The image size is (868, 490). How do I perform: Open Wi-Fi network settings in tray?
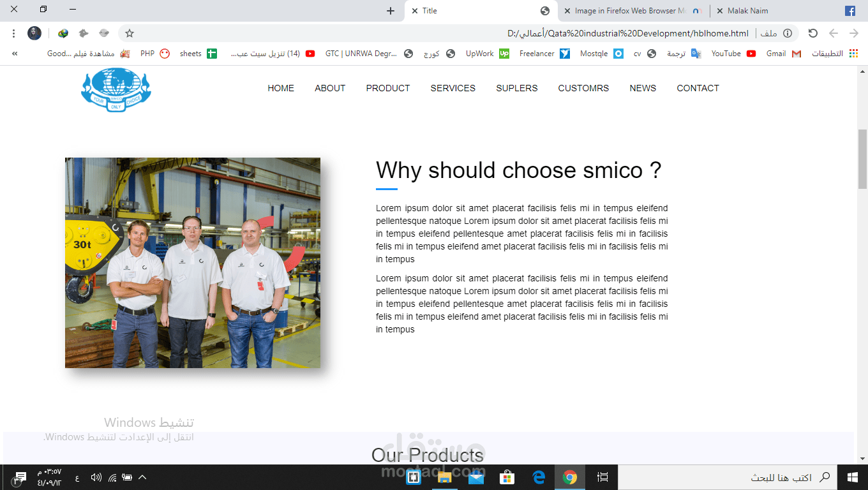pos(112,477)
